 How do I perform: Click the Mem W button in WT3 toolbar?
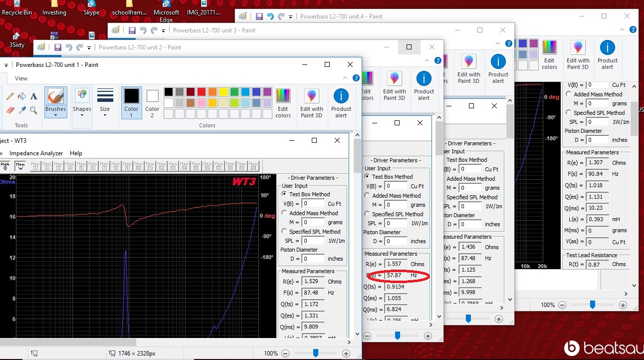[20, 166]
